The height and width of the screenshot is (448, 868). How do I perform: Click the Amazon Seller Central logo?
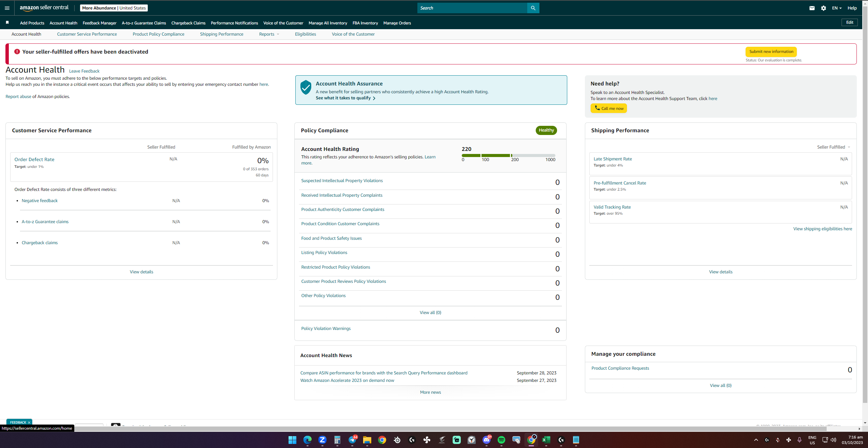click(44, 8)
